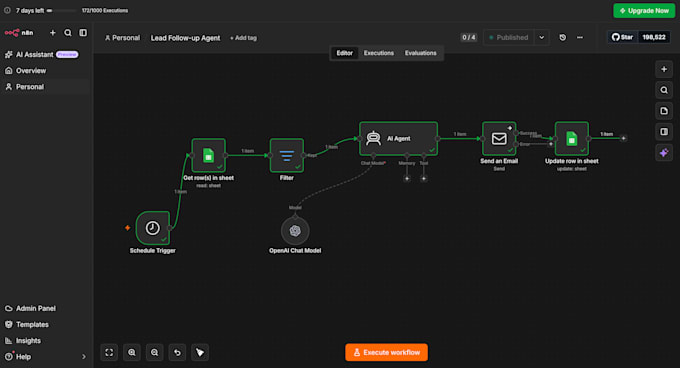Zoom out on the canvas
Screen dimensions: 680x368
click(x=154, y=352)
